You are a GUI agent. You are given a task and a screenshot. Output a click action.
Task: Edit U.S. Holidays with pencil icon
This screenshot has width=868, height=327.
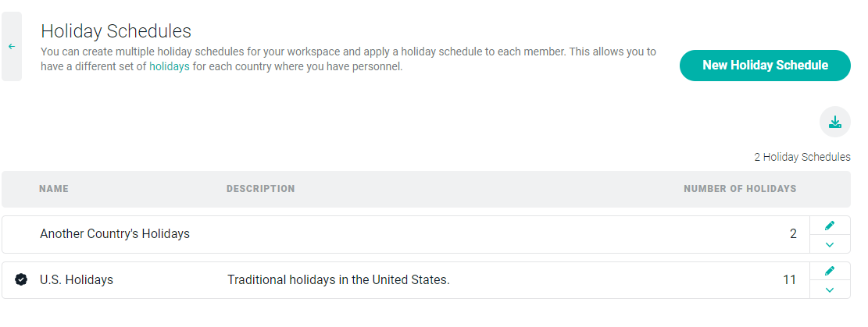(x=829, y=271)
